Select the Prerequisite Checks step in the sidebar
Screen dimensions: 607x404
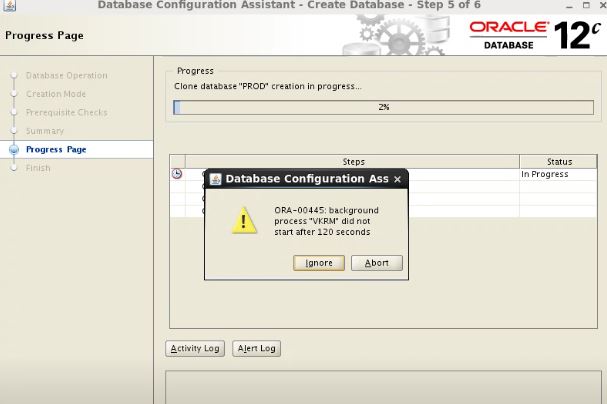coord(67,113)
